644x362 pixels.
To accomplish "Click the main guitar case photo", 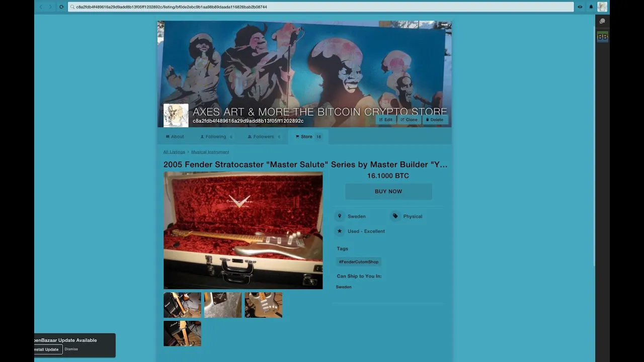I will [243, 230].
